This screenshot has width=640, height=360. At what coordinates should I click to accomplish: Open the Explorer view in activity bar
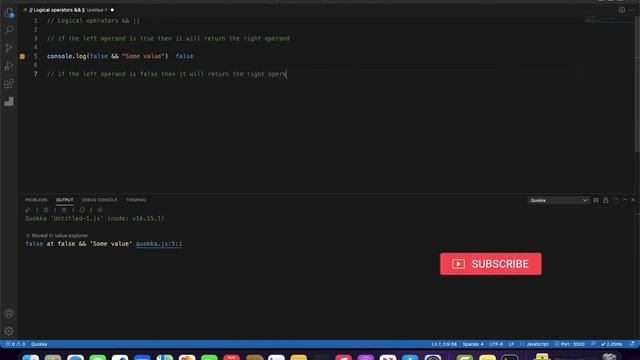(9, 13)
